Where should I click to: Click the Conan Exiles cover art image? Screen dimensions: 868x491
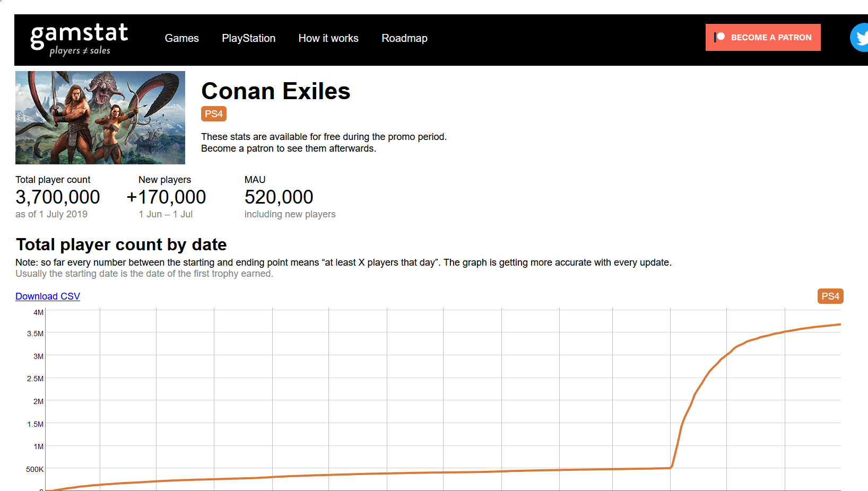coord(100,118)
